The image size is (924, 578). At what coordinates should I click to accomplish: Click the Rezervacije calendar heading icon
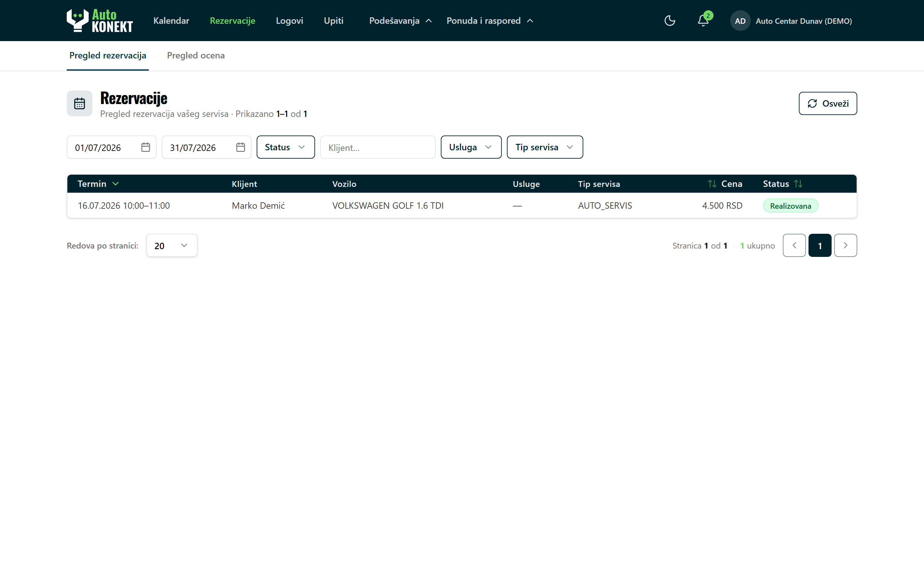(x=80, y=103)
